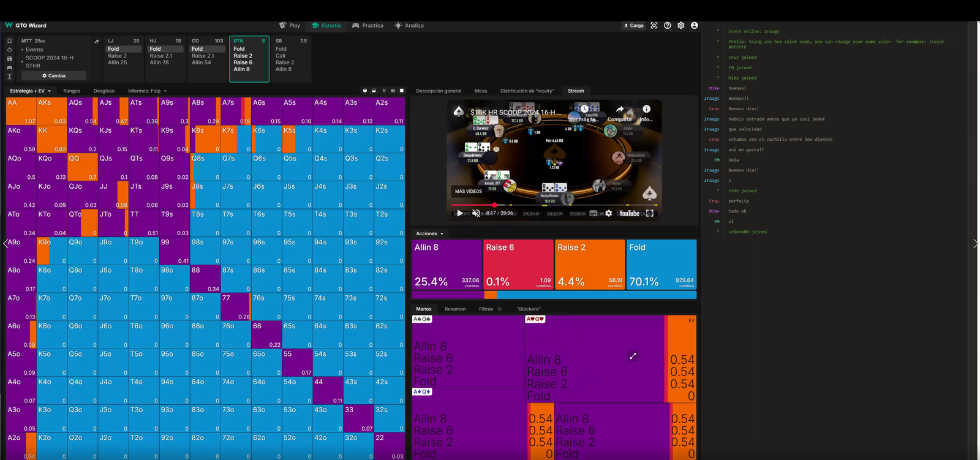
Task: Click the bookmark icon in left sidebar
Action: tap(9, 41)
